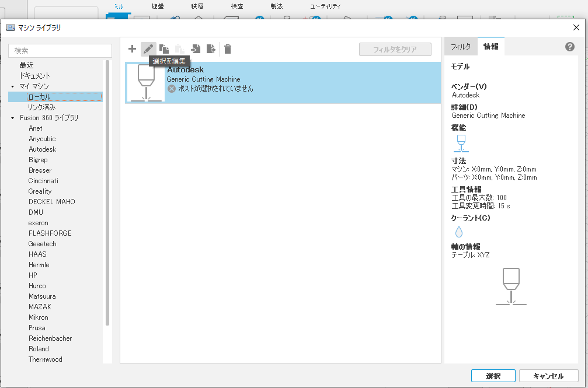Open the 旋盤 ribbon tab
Image resolution: width=588 pixels, height=388 pixels.
click(158, 6)
